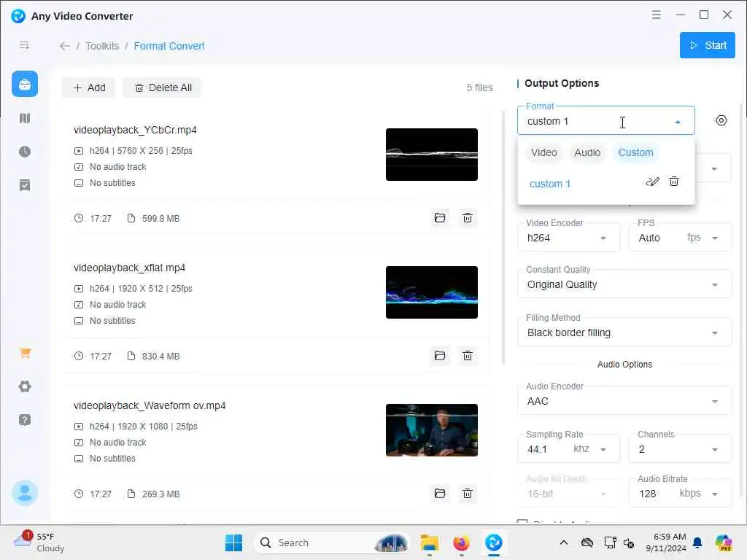Open the title bar hamburger menu
This screenshot has width=747, height=560.
[657, 15]
